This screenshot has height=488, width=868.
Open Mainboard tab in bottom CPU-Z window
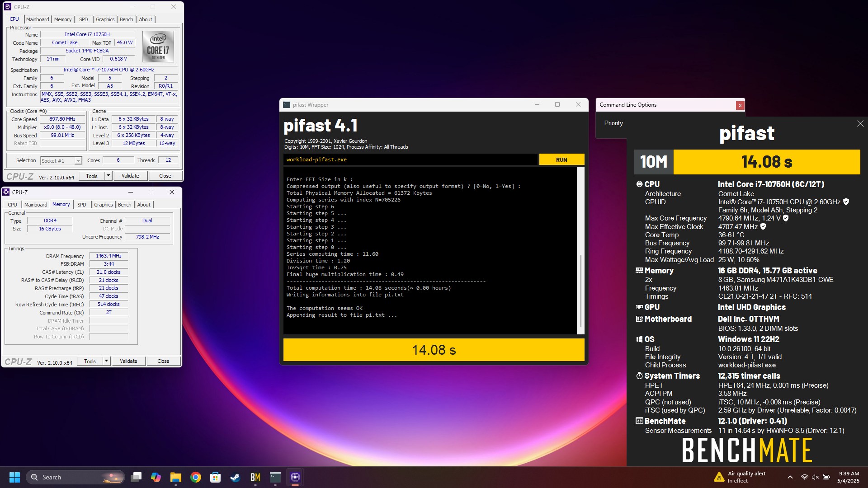[x=36, y=205]
